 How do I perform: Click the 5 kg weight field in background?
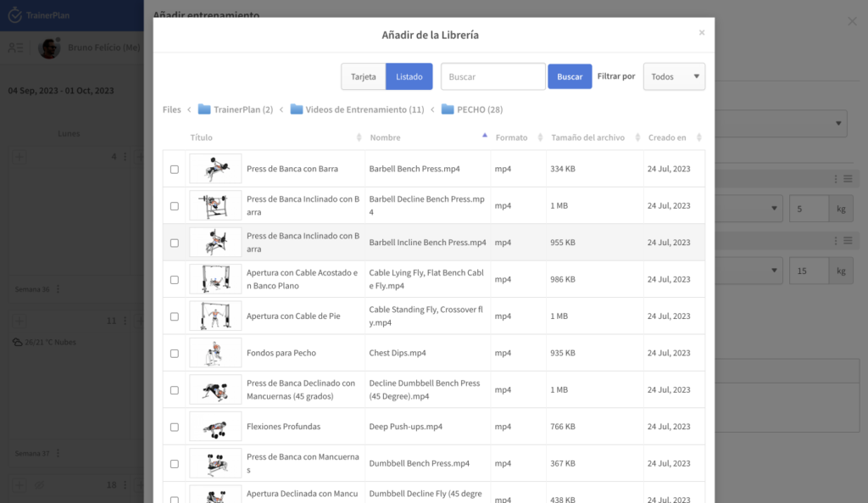click(810, 209)
